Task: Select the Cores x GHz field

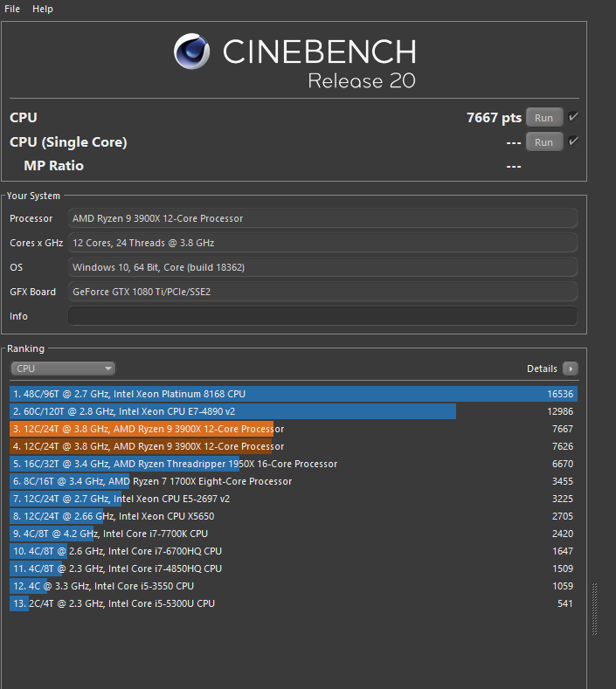Action: (x=322, y=243)
